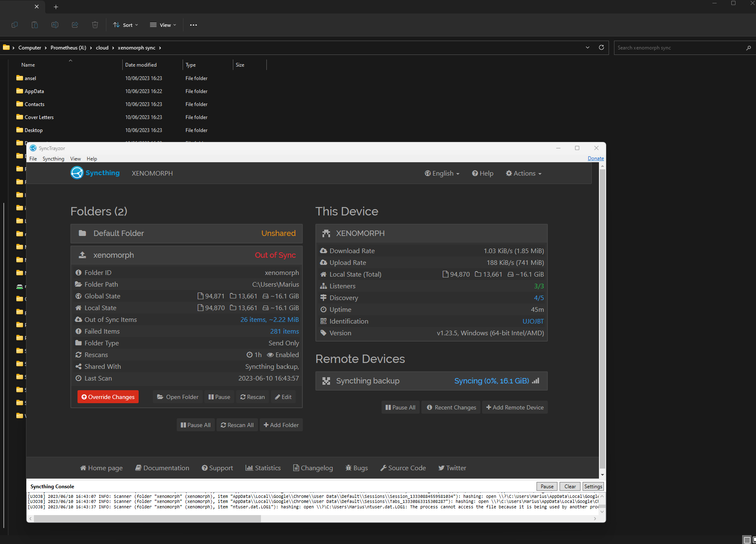The height and width of the screenshot is (544, 756).
Task: Click the Donate link
Action: click(x=596, y=158)
